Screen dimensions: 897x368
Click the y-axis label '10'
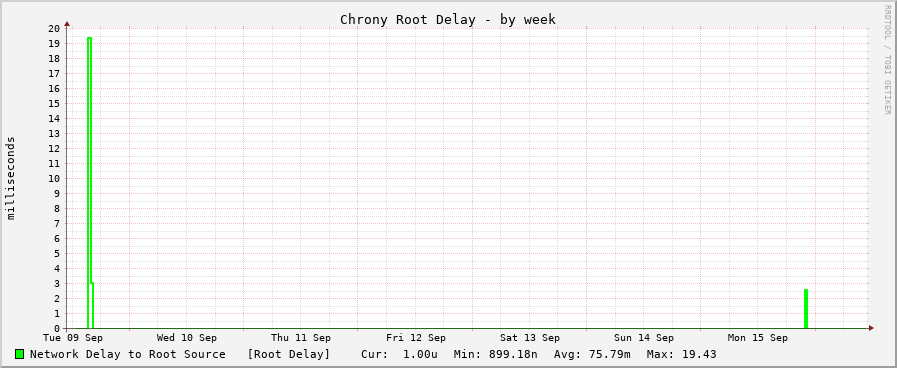coord(54,179)
